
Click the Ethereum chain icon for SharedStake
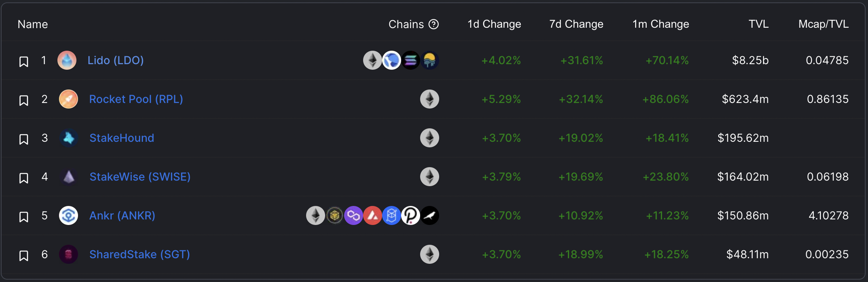(x=430, y=254)
